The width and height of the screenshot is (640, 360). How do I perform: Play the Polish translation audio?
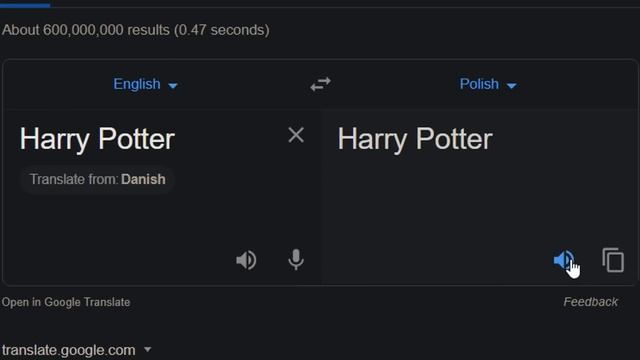point(564,260)
